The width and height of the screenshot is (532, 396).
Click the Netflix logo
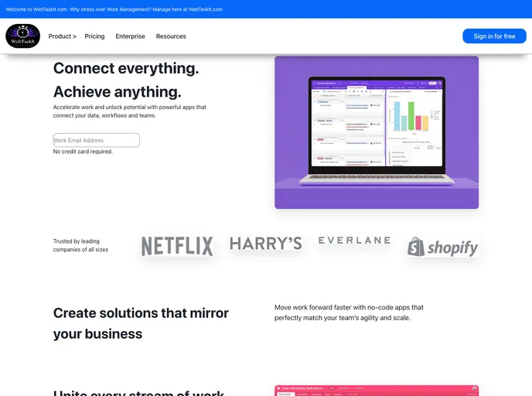pyautogui.click(x=177, y=246)
